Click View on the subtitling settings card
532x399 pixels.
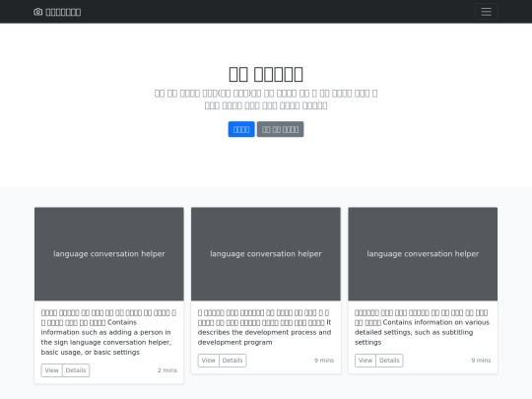pyautogui.click(x=366, y=361)
